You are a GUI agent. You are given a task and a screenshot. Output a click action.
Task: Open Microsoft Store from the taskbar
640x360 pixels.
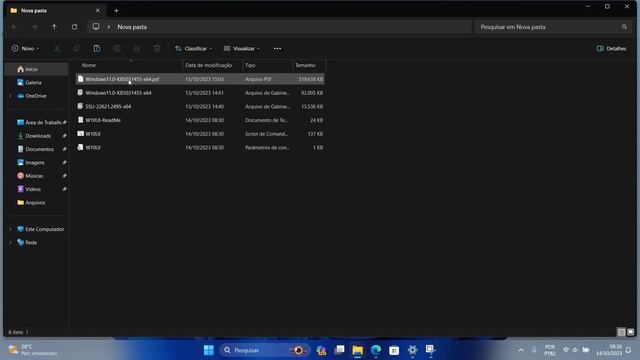[x=394, y=350]
